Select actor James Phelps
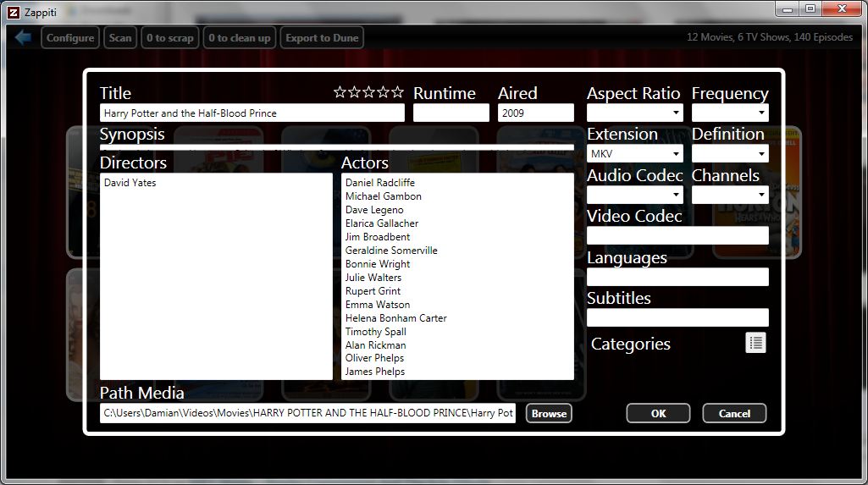Screen dimensions: 868x485 (x=375, y=372)
